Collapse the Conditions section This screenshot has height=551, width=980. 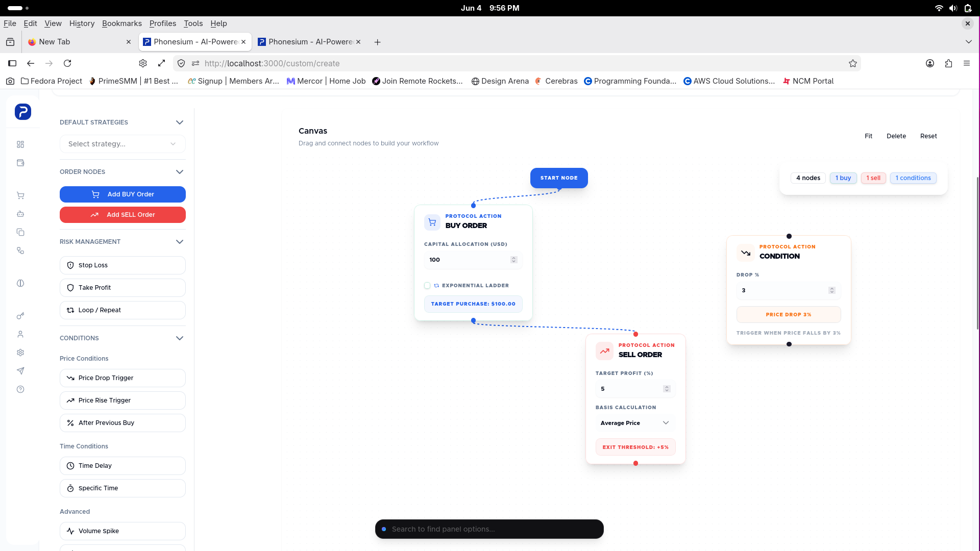point(179,338)
